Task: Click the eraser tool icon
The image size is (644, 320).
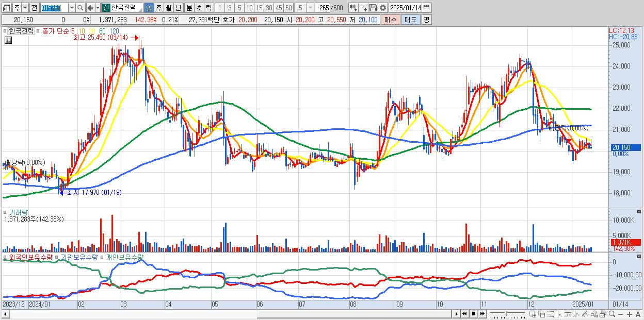Action: (594, 314)
